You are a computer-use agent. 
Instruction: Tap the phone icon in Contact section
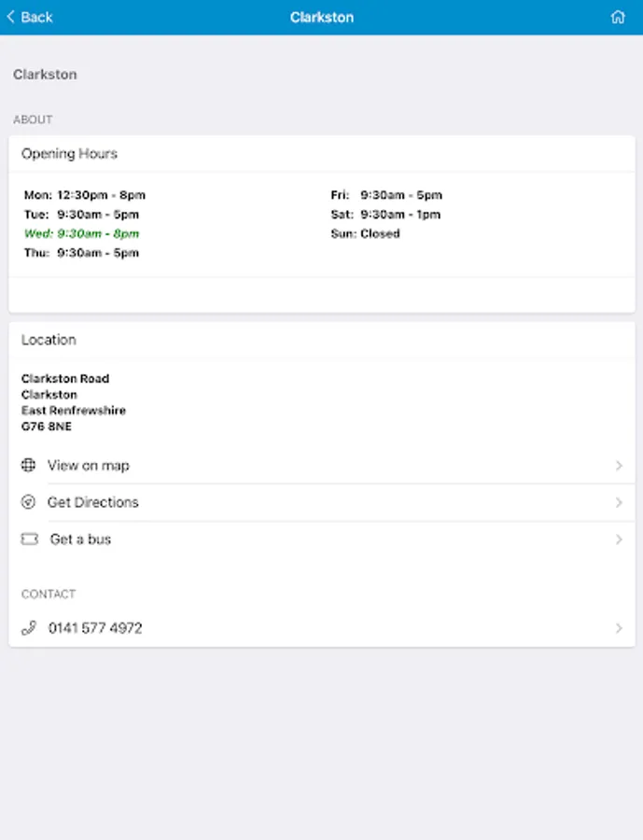[29, 628]
